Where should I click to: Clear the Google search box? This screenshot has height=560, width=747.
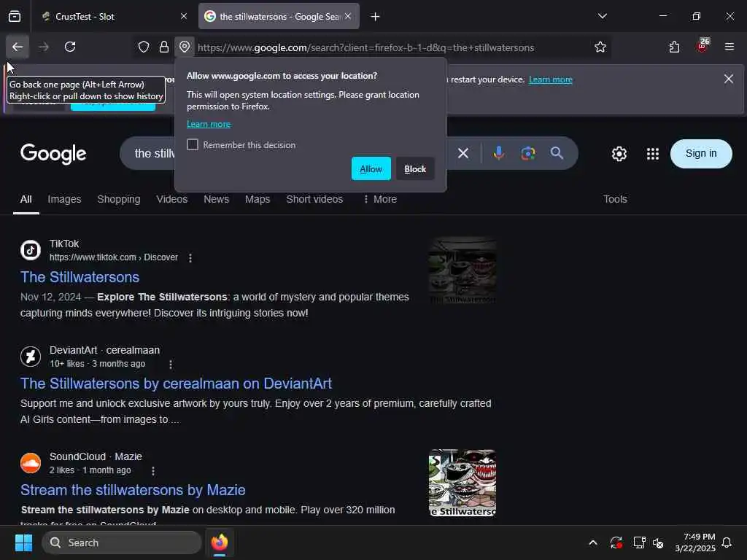[x=463, y=153]
